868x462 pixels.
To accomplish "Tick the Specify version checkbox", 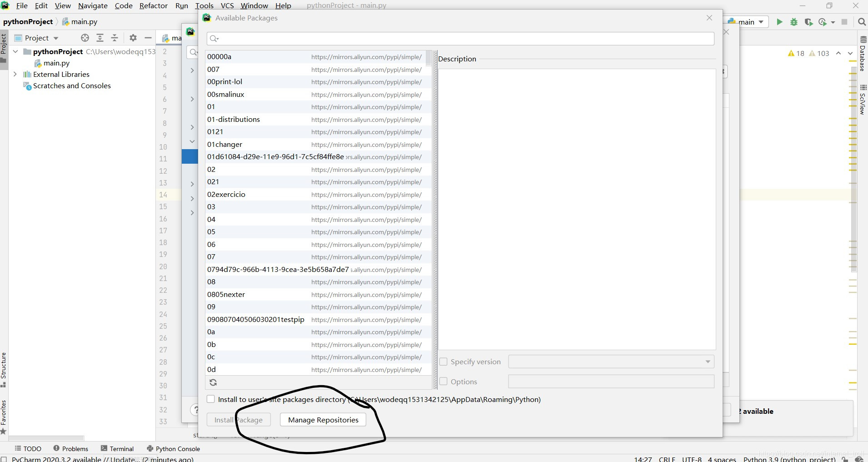I will 444,362.
